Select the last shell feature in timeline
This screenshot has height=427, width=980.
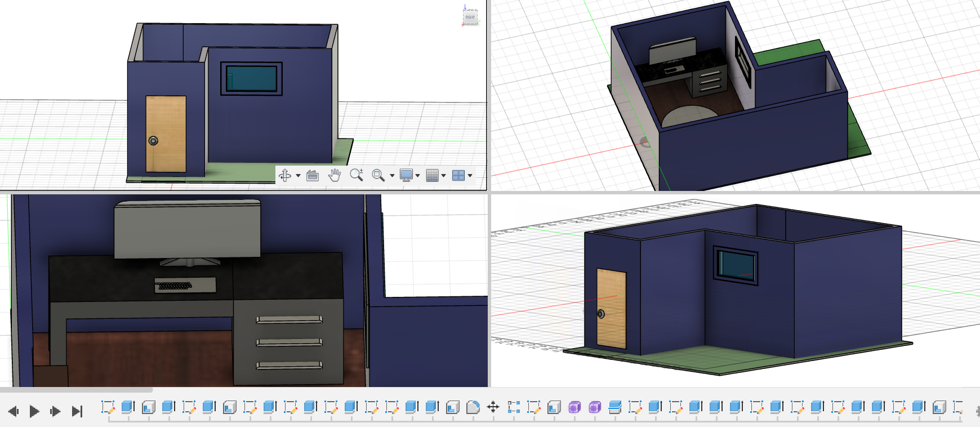coord(939,407)
